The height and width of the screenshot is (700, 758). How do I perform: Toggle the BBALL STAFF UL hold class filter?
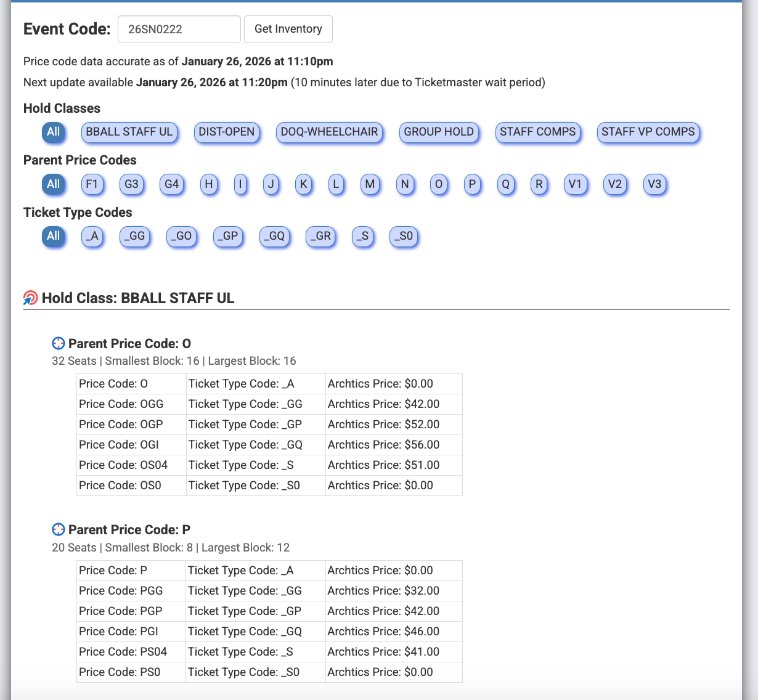coord(129,132)
